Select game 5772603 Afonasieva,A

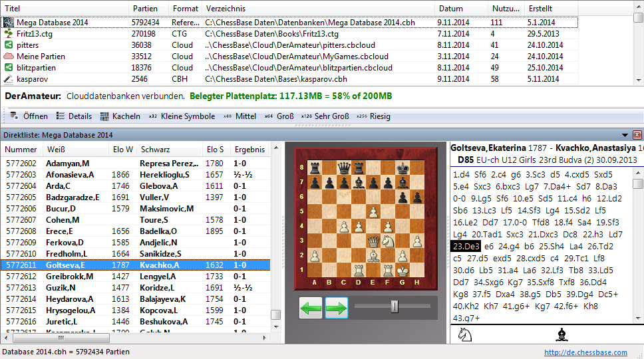(136, 175)
